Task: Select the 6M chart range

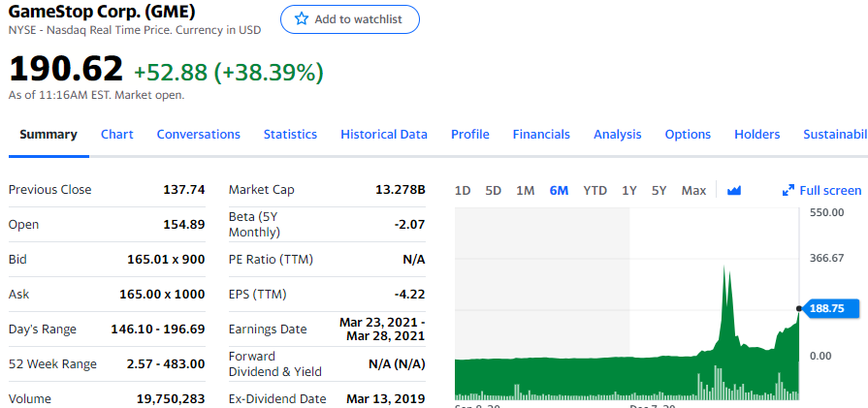Action: (559, 191)
